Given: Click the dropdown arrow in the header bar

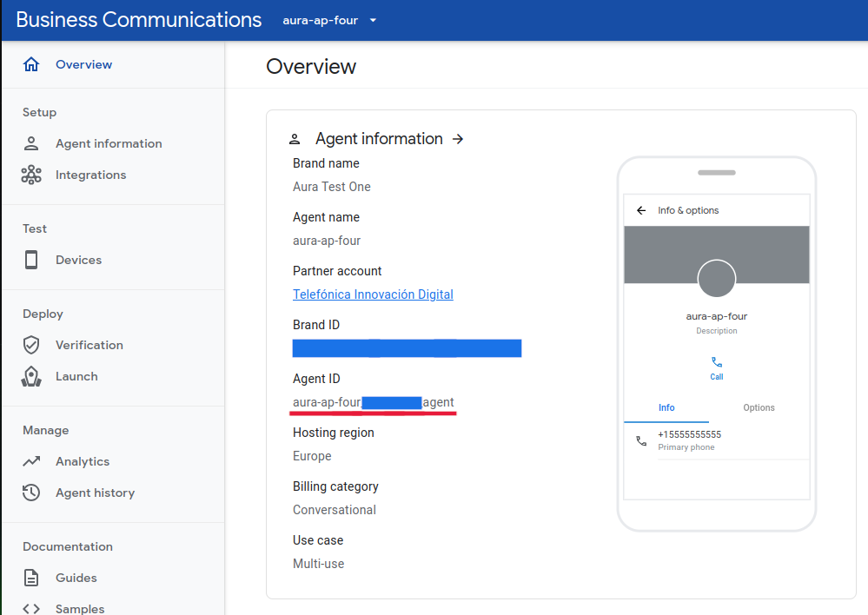Looking at the screenshot, I should [373, 21].
